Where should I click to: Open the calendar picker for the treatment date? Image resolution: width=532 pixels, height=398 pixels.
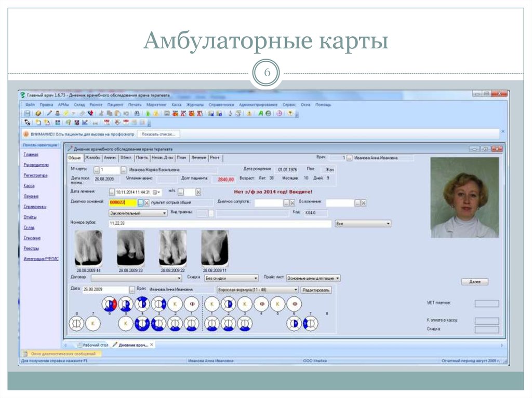click(x=156, y=191)
